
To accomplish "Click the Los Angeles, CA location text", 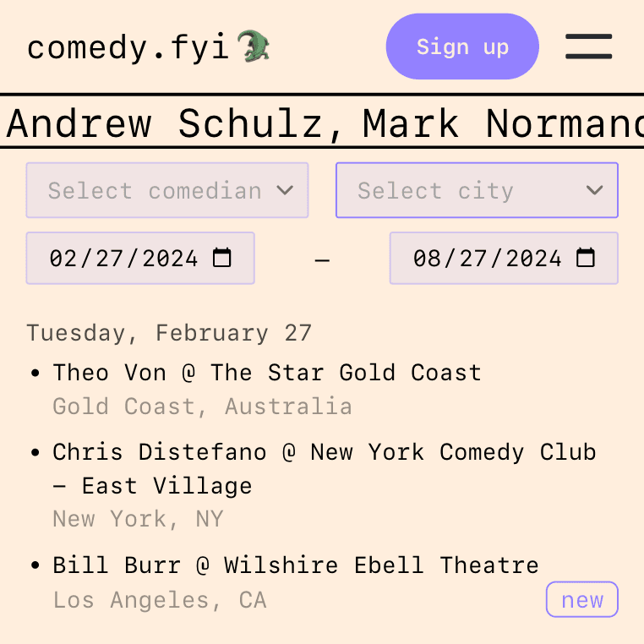I will 160,600.
